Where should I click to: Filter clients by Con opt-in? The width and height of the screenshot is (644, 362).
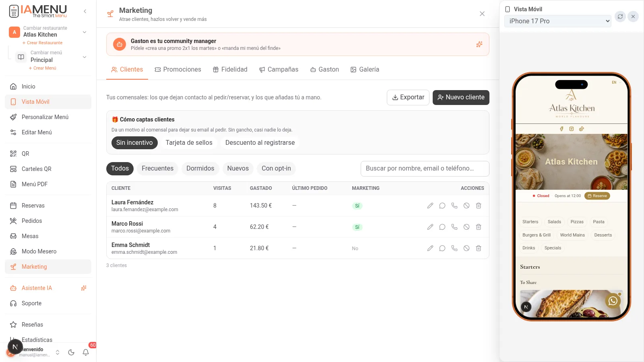click(x=276, y=169)
